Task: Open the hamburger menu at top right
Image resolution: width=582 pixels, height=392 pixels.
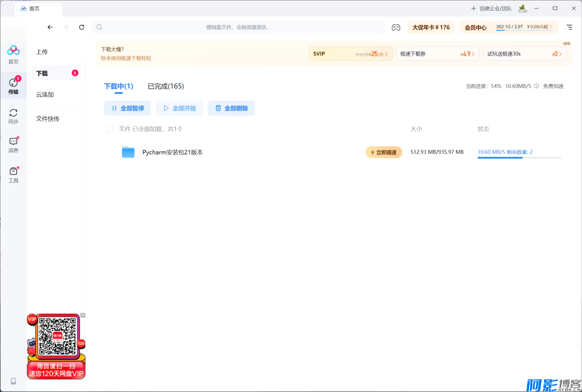Action: [569, 27]
